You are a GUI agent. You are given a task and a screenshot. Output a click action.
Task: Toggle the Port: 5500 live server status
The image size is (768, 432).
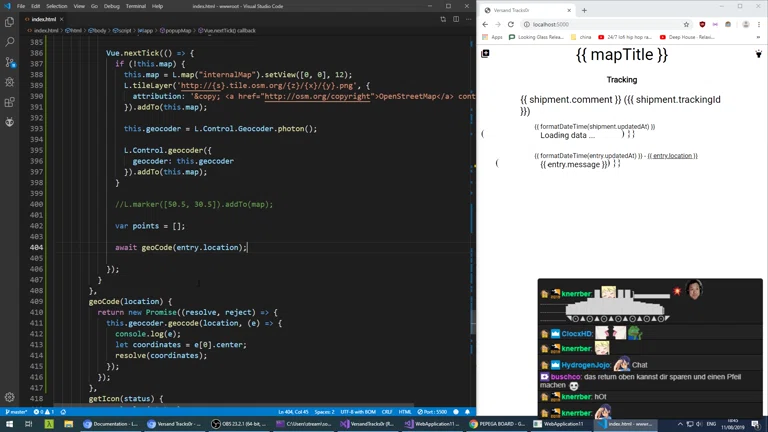432,412
